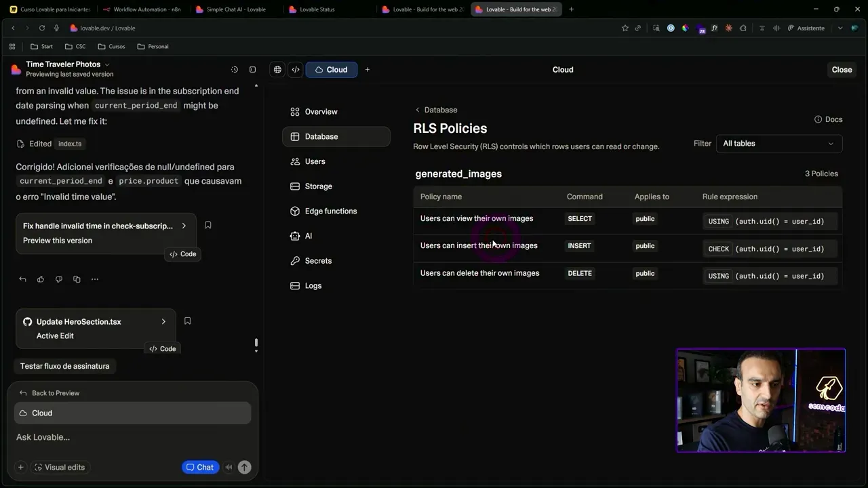The width and height of the screenshot is (868, 488).
Task: Open the globe preview icon
Action: (277, 70)
